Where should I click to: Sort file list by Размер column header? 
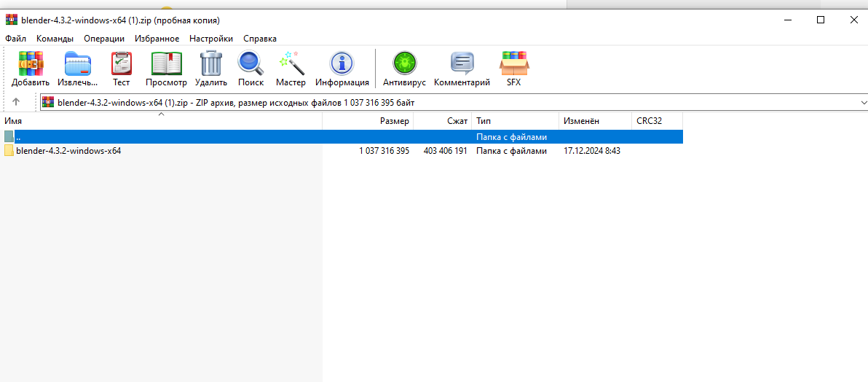[x=394, y=121]
